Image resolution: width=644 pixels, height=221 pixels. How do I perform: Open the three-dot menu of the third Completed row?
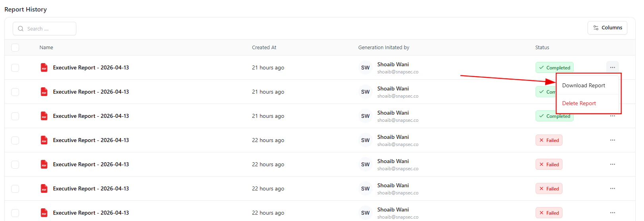[x=612, y=116]
